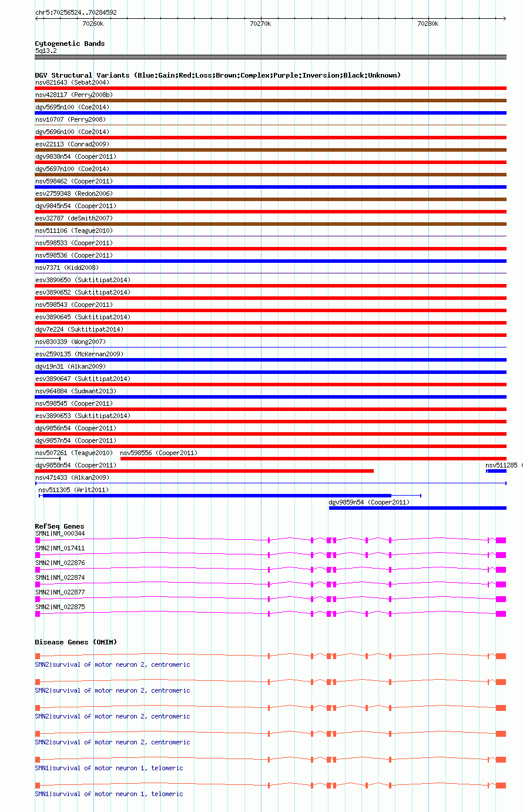Image resolution: width=523 pixels, height=812 pixels.
Task: Open variant dgv5696n100 (Coe2014)
Action: tap(72, 132)
